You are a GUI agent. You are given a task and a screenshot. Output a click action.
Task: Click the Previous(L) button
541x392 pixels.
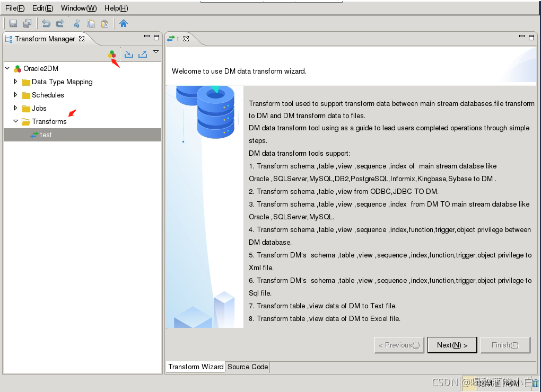click(399, 345)
